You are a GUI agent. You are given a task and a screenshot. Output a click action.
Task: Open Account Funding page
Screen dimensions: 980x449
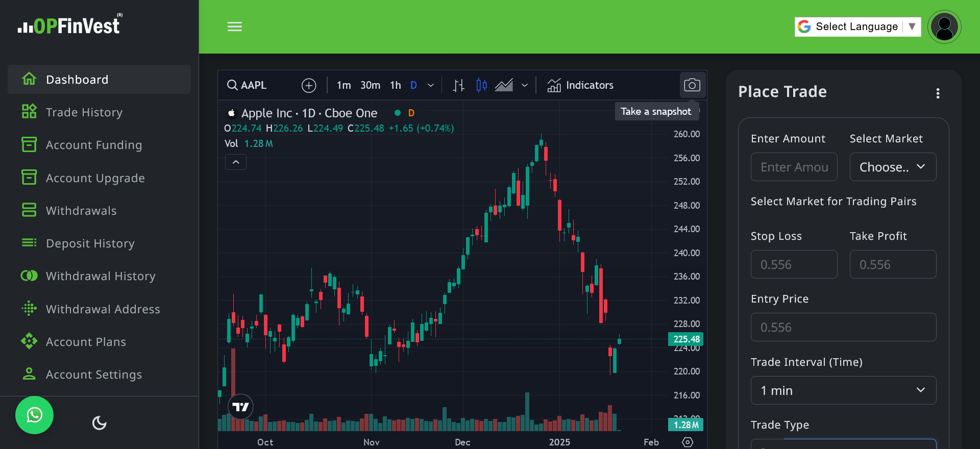99,145
